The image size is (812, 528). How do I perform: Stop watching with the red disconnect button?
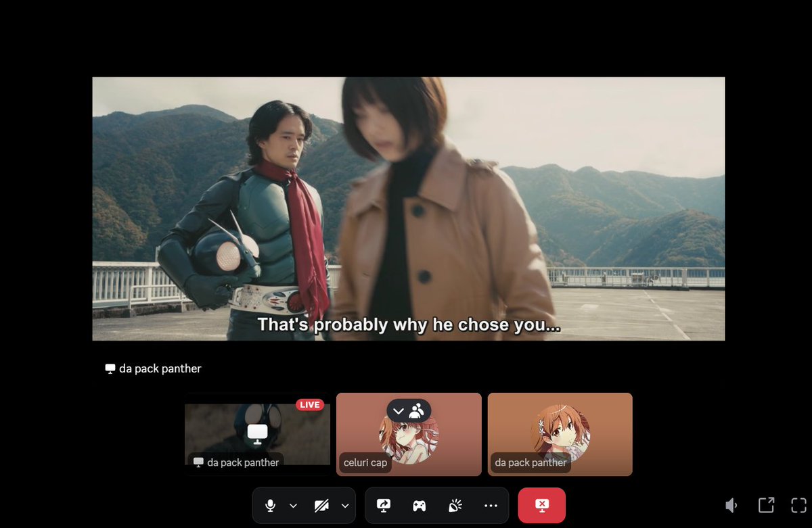(x=541, y=505)
